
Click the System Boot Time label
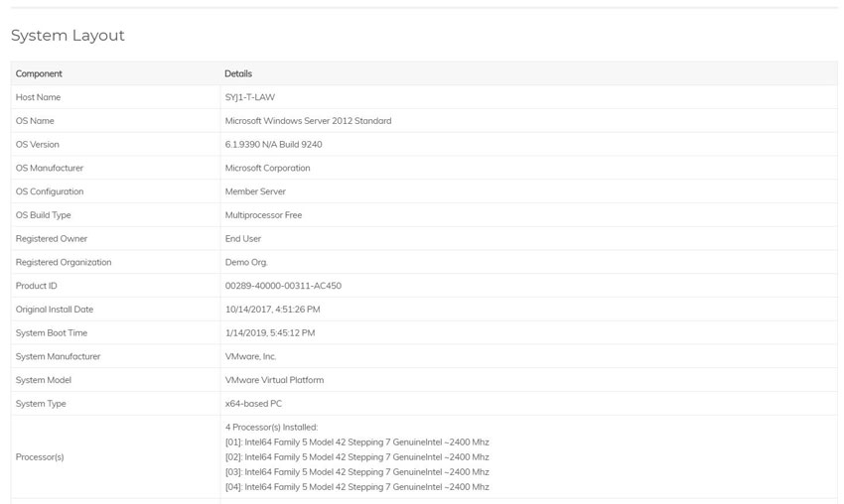click(x=51, y=333)
